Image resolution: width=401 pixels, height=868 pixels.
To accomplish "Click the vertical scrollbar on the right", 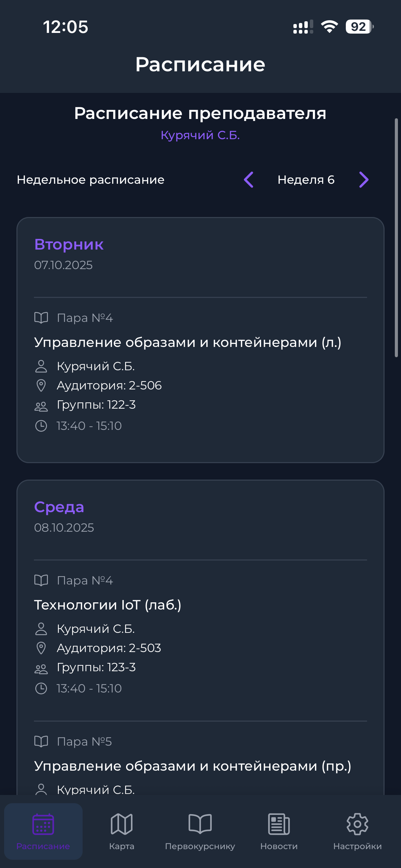I will point(396,238).
